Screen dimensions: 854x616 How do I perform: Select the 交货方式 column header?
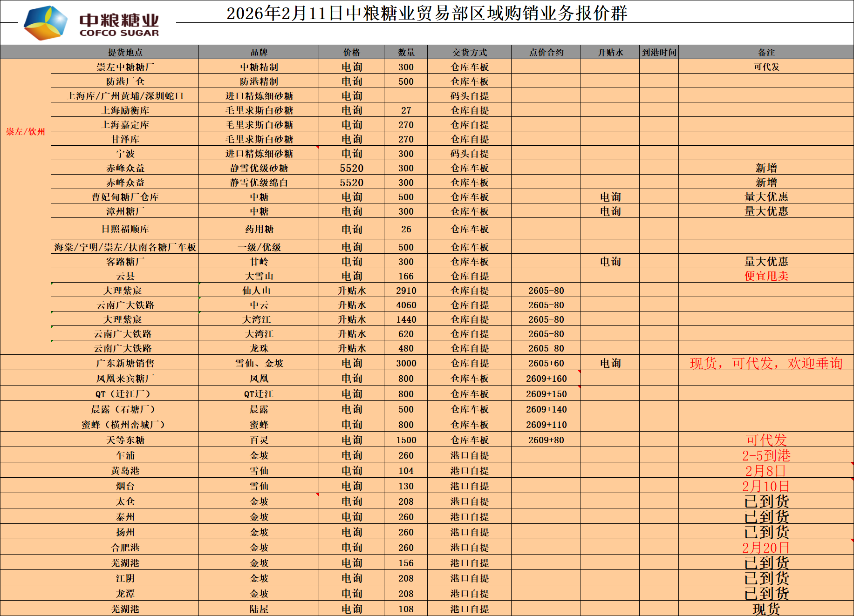coord(469,52)
